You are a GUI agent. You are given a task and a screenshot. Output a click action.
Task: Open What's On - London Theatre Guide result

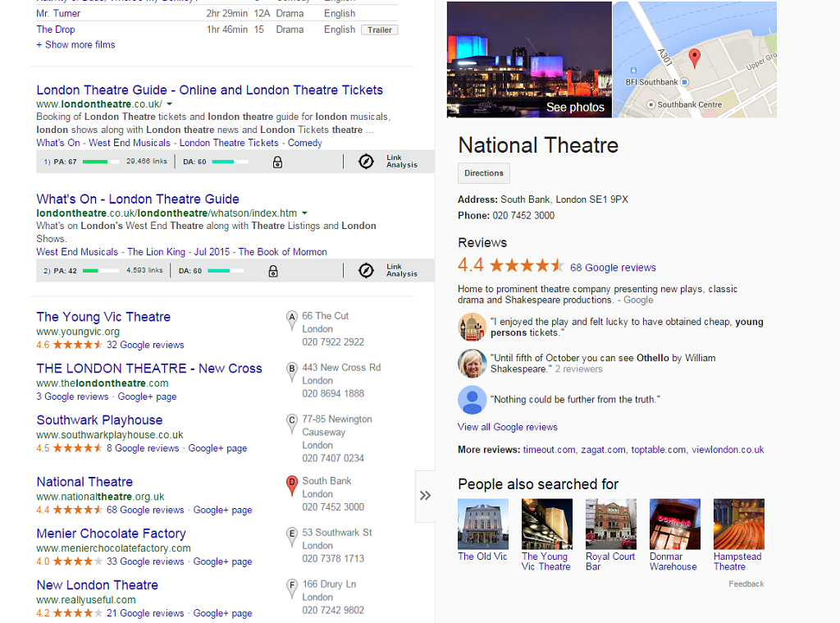point(138,199)
